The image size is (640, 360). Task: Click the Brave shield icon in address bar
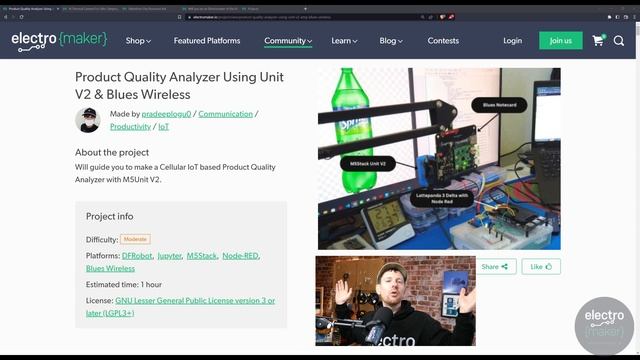pyautogui.click(x=442, y=17)
